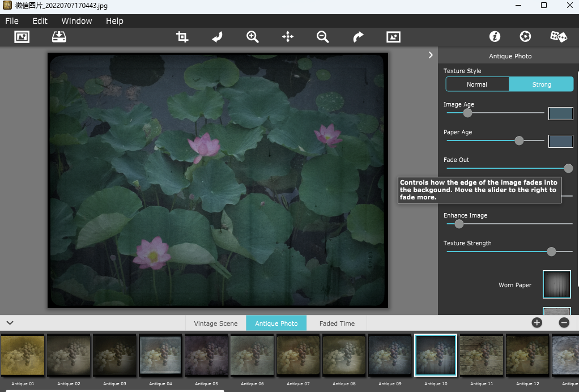Image resolution: width=579 pixels, height=392 pixels.
Task: Click the show original image icon
Action: pos(393,37)
